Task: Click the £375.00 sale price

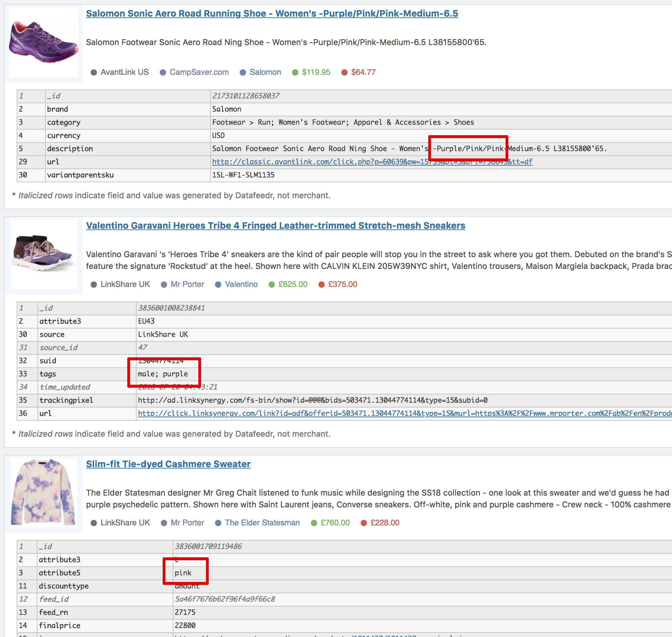Action: [343, 284]
